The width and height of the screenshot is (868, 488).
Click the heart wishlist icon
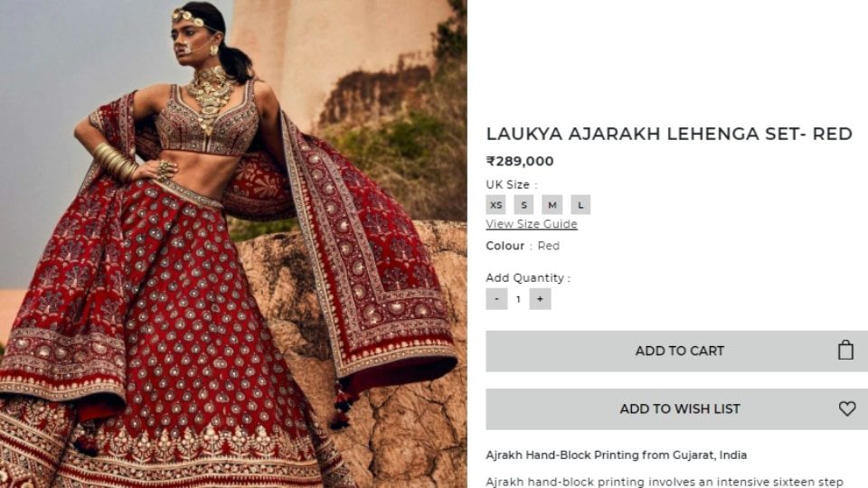click(x=847, y=408)
